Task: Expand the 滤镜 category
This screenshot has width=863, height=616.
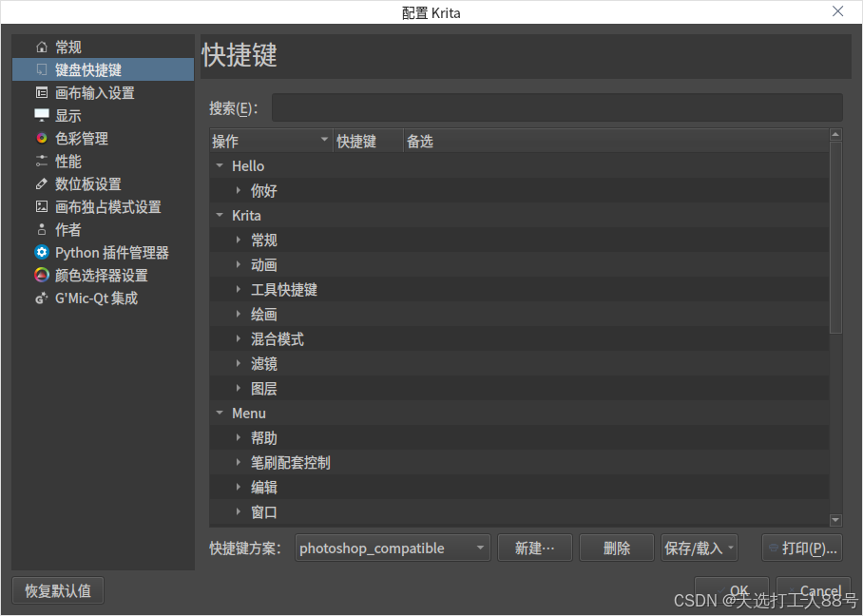Action: click(239, 363)
